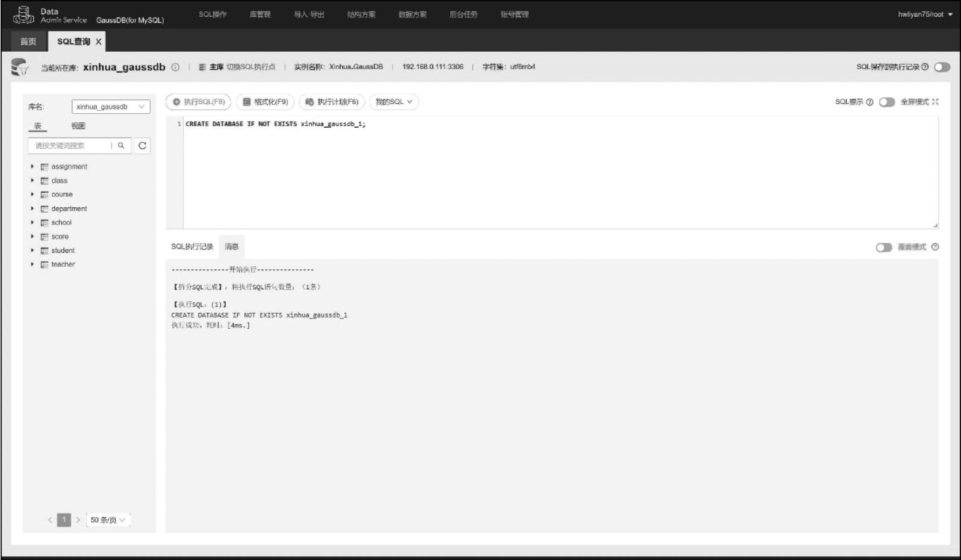Click the table icon for class

(45, 181)
